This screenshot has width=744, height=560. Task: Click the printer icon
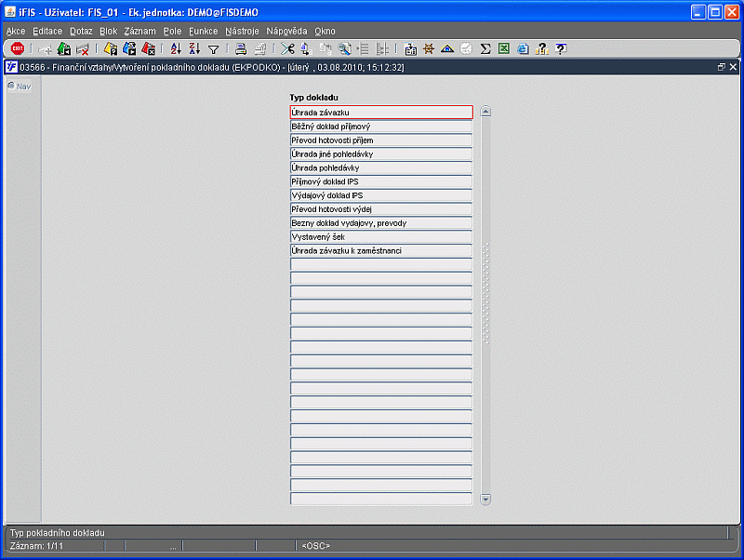[x=241, y=48]
